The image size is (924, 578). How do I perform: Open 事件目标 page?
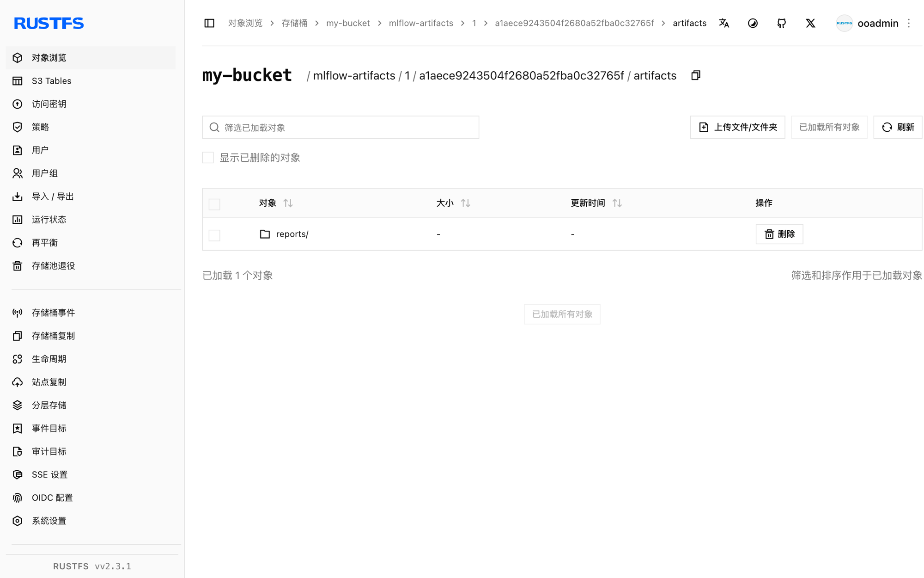coord(91,429)
